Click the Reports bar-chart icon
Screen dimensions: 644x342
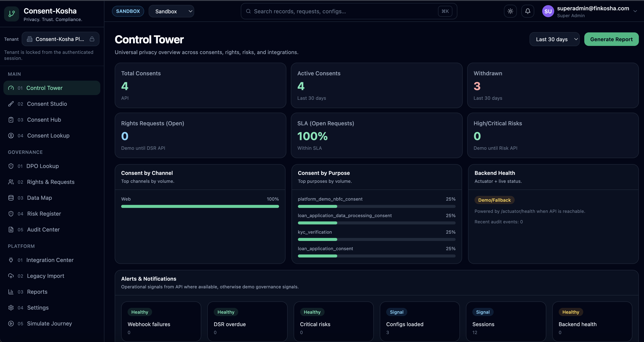(x=11, y=292)
